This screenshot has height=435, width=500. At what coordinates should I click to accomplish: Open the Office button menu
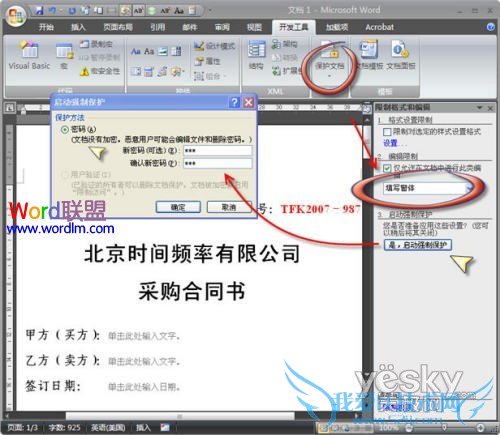pos(16,15)
